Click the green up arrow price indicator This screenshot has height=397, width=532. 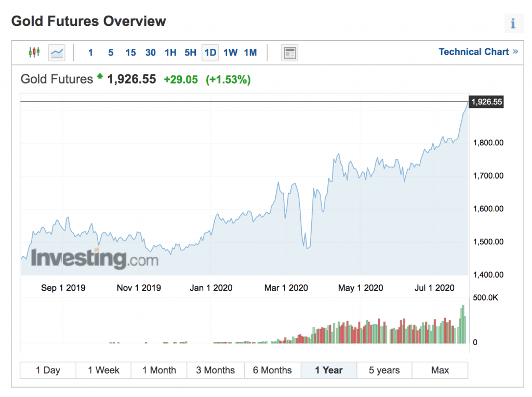click(x=100, y=76)
